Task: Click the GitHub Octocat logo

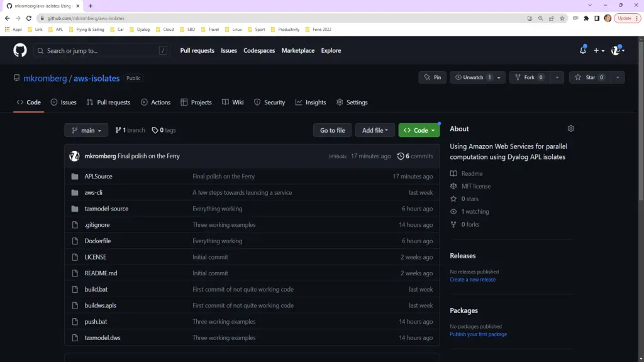Action: point(20,50)
